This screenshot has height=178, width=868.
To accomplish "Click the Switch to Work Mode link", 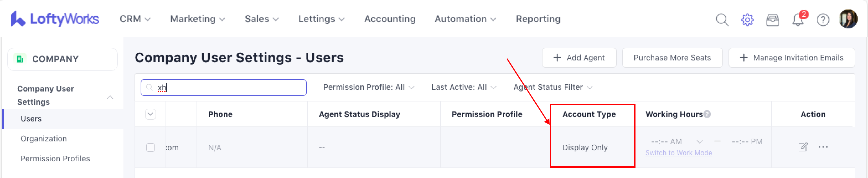I will tap(678, 153).
